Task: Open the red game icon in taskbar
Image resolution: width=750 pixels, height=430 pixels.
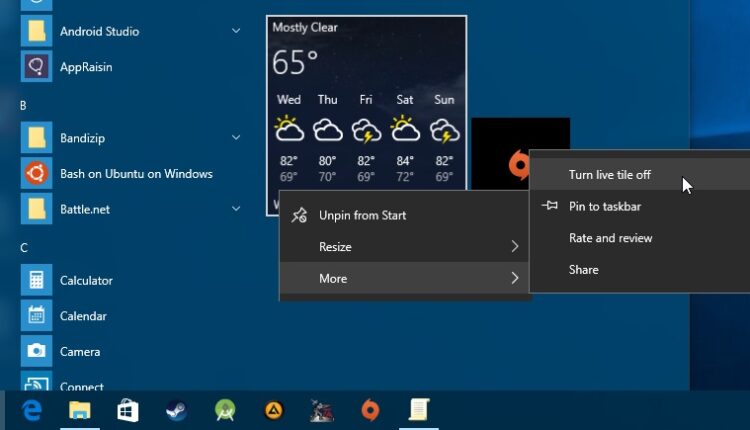Action: click(x=321, y=410)
